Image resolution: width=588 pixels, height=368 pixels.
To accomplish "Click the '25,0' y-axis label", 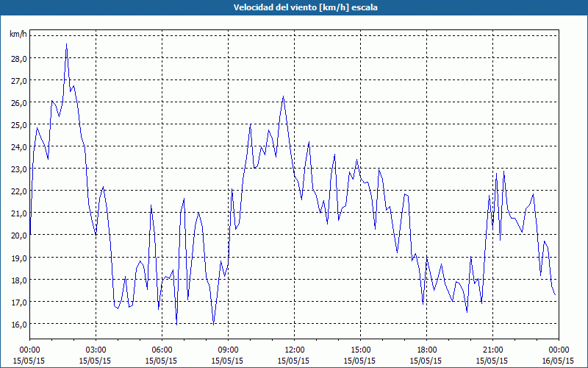I will coord(18,125).
